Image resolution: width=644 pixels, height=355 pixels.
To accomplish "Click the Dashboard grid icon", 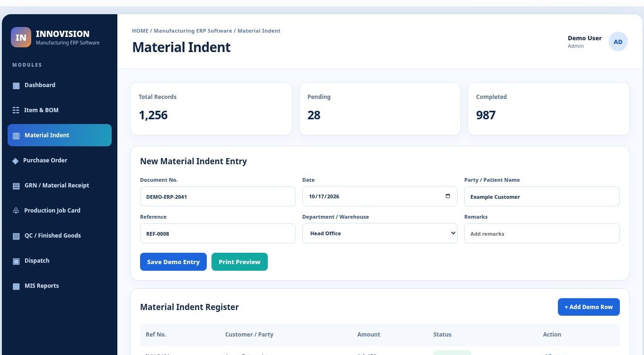I will (x=16, y=86).
